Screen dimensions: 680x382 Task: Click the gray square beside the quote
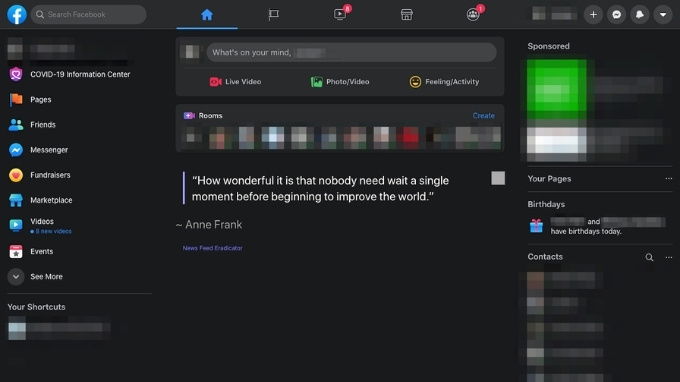498,178
